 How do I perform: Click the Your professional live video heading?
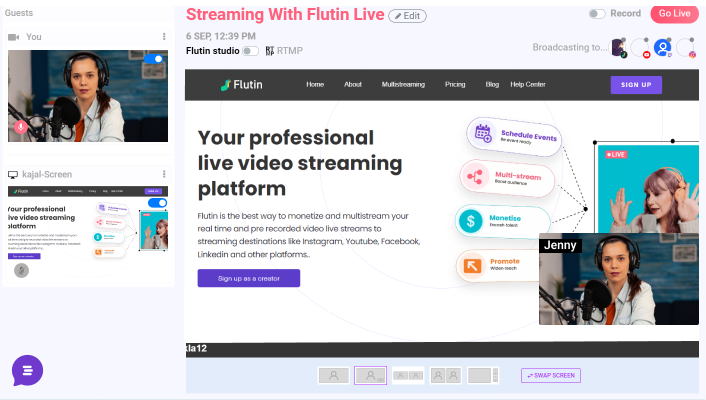[300, 163]
